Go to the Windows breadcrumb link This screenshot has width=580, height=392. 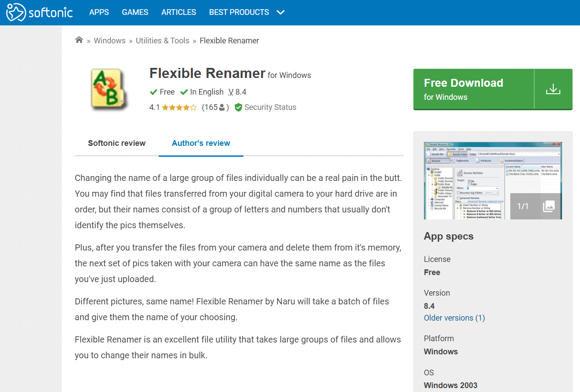(110, 41)
